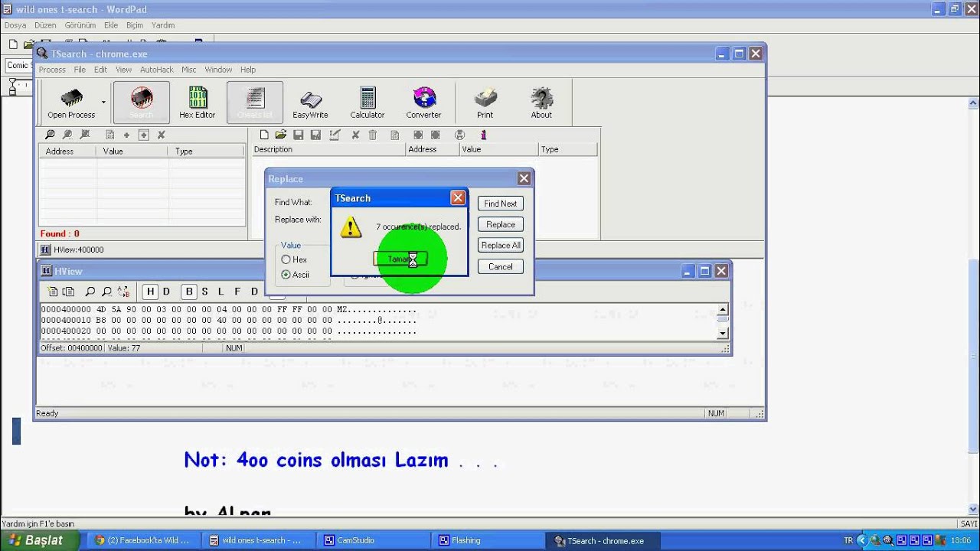
Task: Open the Calculator tool
Action: (367, 103)
